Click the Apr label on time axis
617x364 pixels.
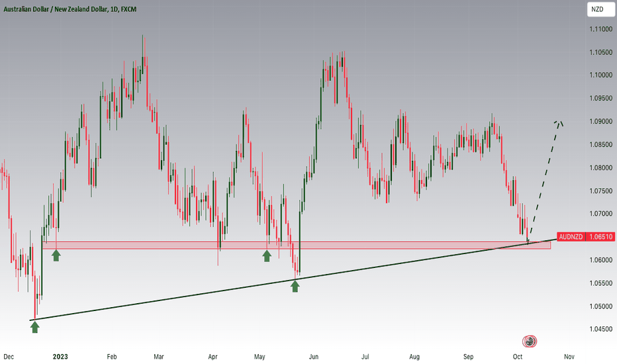click(x=213, y=357)
